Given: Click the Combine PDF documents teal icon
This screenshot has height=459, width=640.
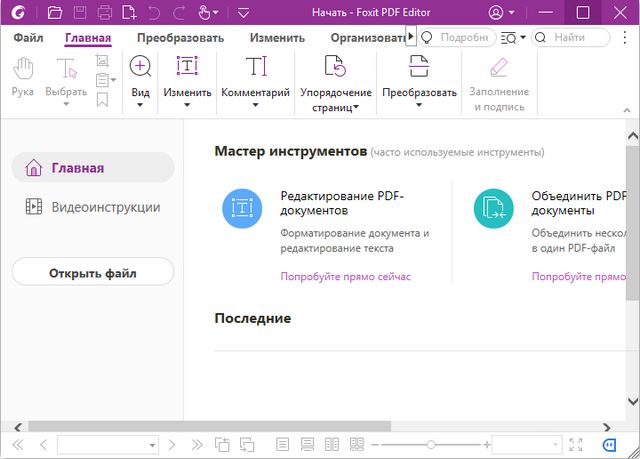Looking at the screenshot, I should (x=493, y=208).
